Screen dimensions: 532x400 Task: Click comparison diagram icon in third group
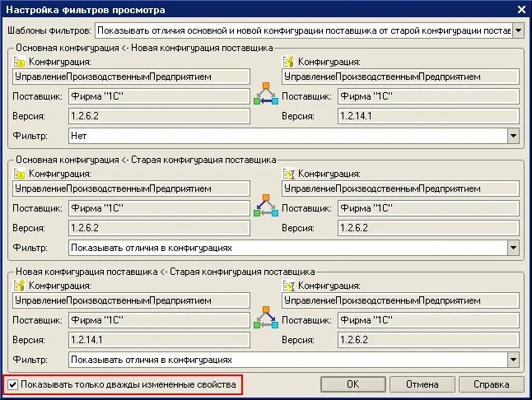266,318
